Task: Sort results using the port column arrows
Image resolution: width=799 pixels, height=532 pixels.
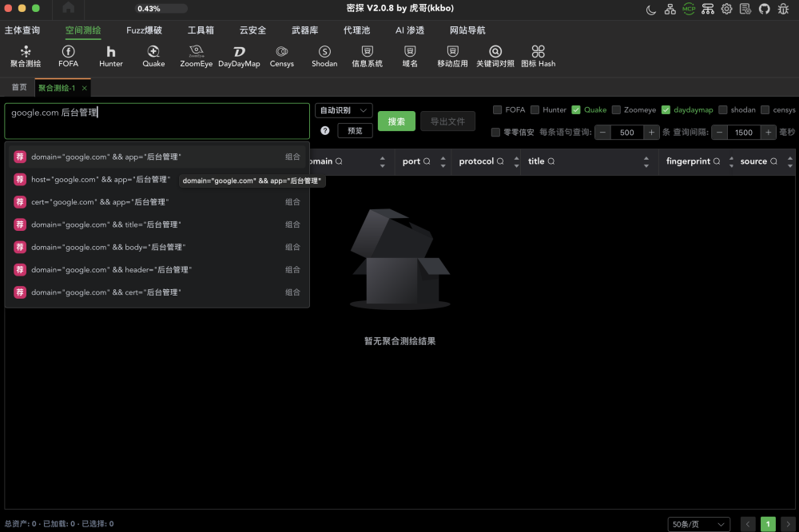Action: pos(443,161)
